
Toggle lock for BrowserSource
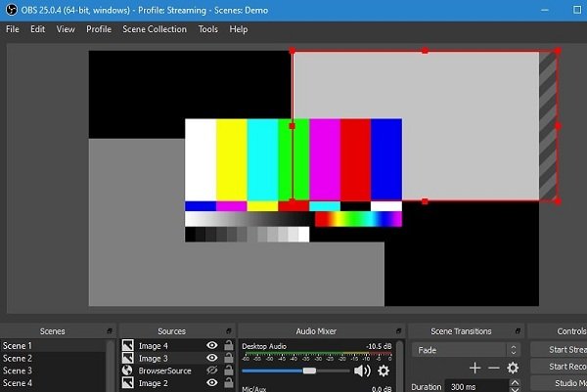pyautogui.click(x=228, y=370)
